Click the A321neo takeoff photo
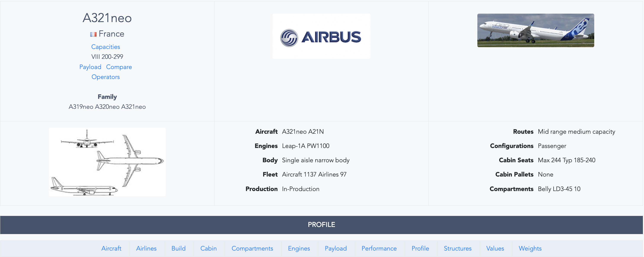This screenshot has width=644, height=257. pyautogui.click(x=536, y=30)
